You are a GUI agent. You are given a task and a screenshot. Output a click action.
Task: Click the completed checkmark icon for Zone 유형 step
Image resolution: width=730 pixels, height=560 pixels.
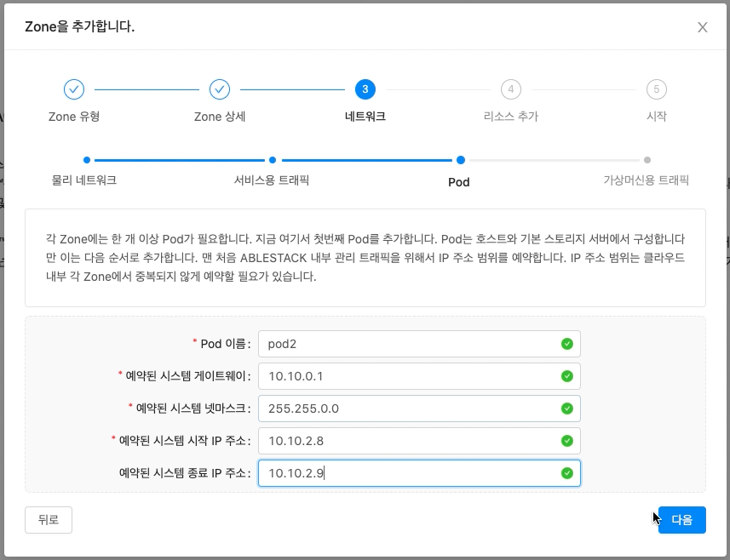pos(74,89)
